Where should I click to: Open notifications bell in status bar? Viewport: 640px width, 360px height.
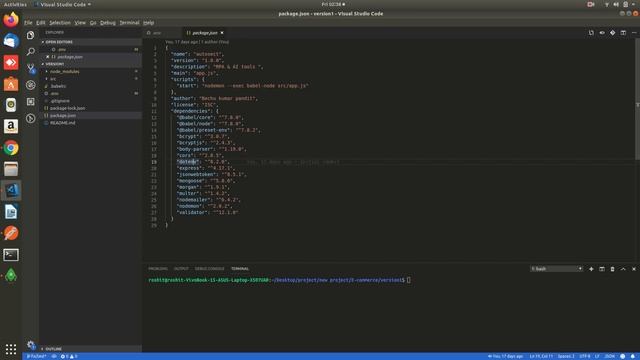(x=632, y=356)
